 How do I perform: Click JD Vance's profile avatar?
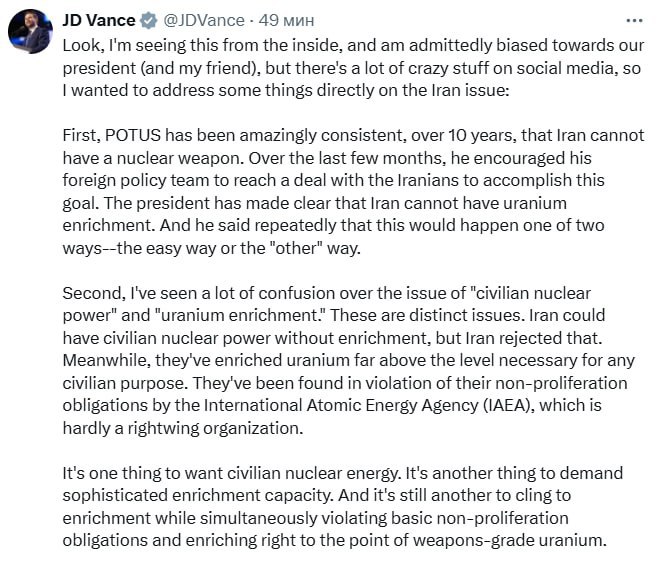[x=30, y=31]
